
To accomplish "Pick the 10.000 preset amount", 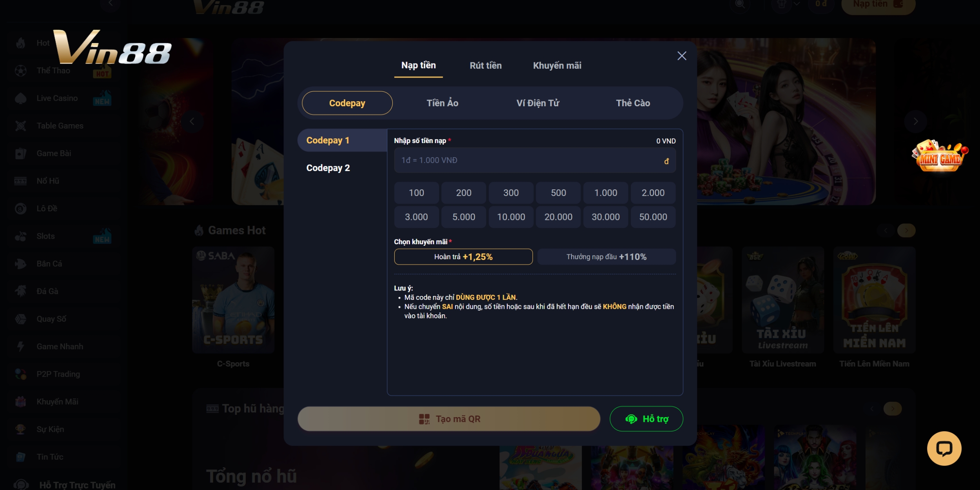I will pyautogui.click(x=511, y=217).
